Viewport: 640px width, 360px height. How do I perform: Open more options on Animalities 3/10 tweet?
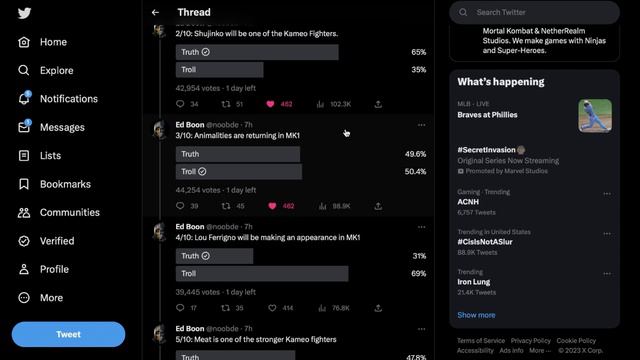pyautogui.click(x=422, y=125)
